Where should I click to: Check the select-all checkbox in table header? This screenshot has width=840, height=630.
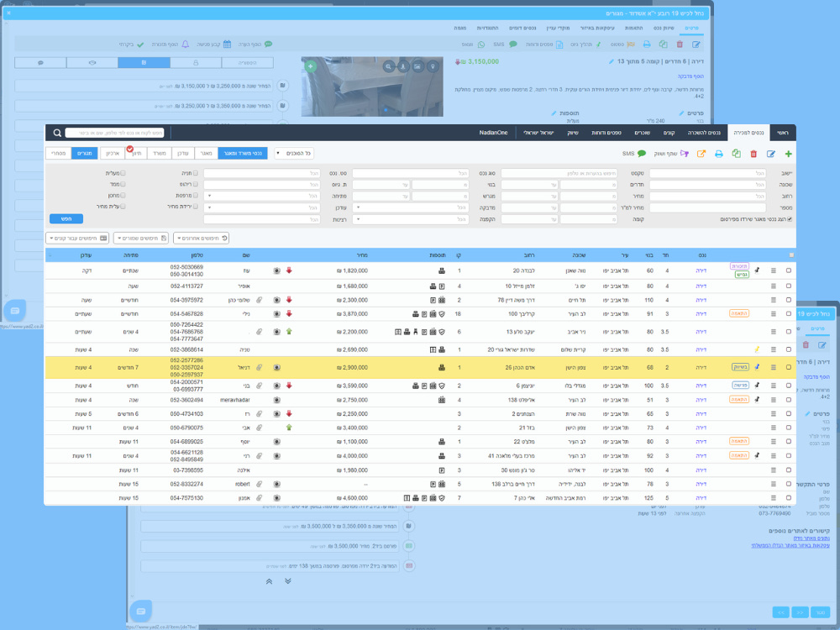point(792,255)
